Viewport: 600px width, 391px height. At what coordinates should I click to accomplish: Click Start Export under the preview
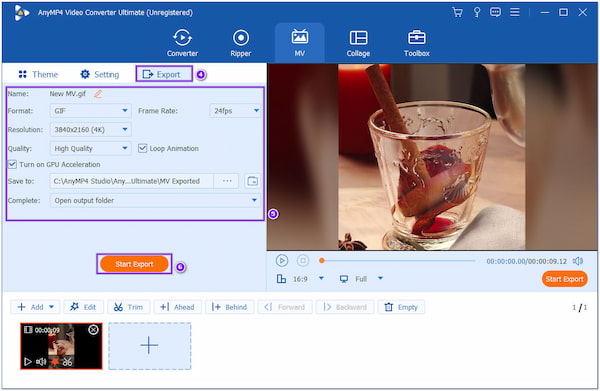click(x=564, y=279)
